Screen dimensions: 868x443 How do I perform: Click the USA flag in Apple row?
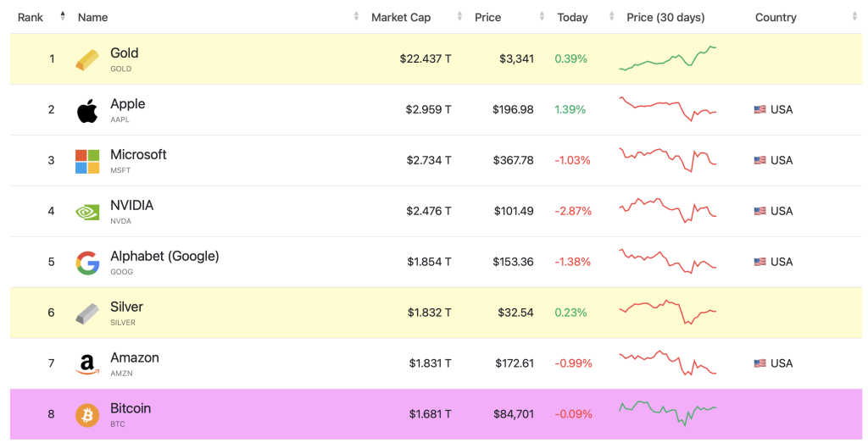point(760,109)
